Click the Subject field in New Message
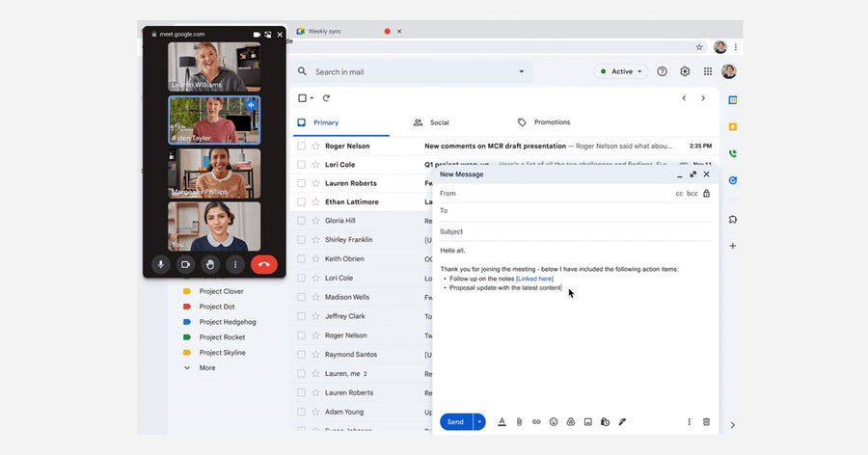This screenshot has height=455, width=868. (x=575, y=232)
